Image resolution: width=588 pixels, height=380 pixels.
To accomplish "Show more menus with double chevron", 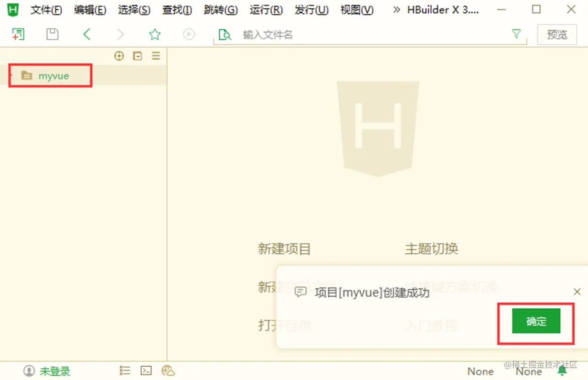I will (397, 10).
